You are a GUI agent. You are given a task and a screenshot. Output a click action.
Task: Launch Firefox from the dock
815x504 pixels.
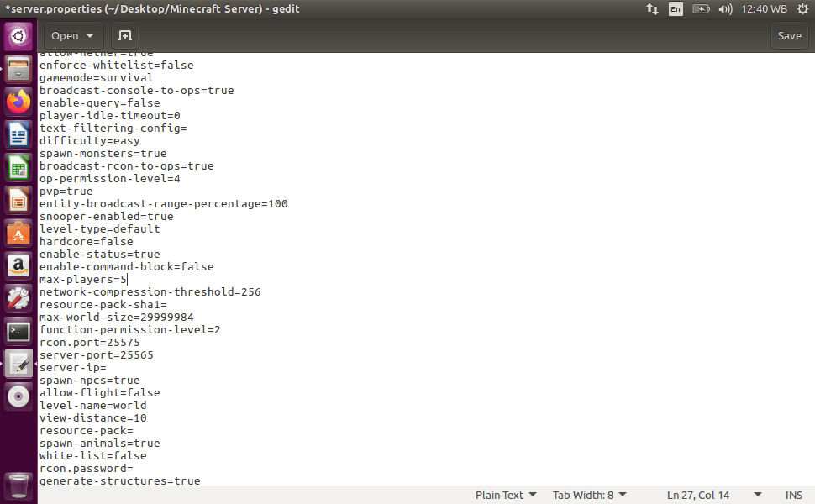click(18, 102)
